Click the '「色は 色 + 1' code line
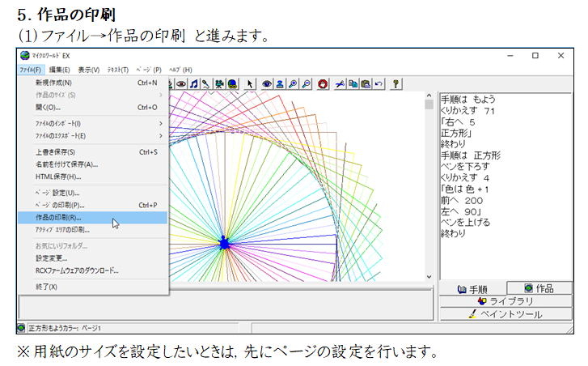The width and height of the screenshot is (588, 366). point(464,189)
